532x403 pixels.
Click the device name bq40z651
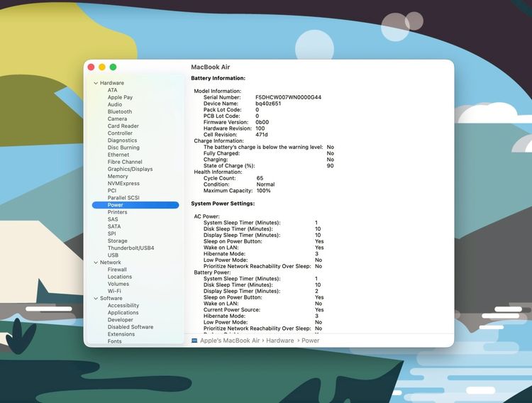coord(268,104)
